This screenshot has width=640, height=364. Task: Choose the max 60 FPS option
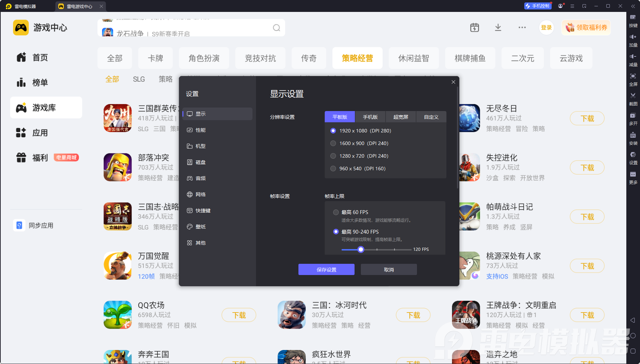coord(336,212)
